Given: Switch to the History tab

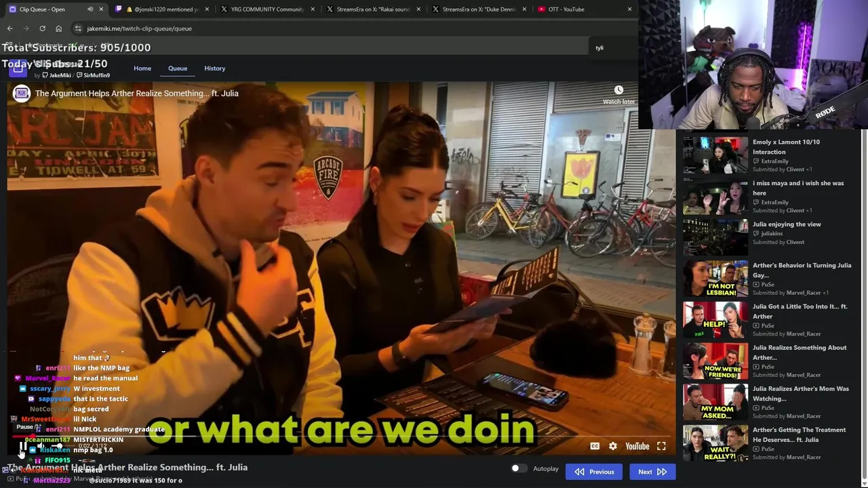Looking at the screenshot, I should [x=214, y=68].
